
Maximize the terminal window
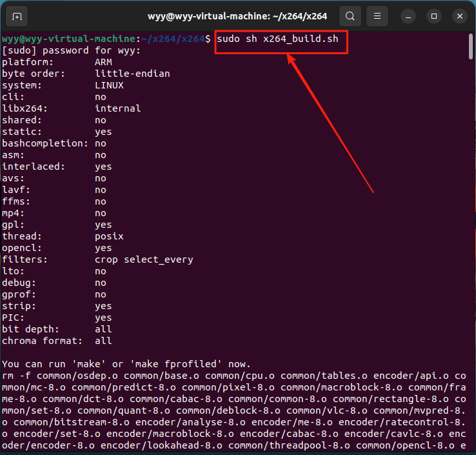(434, 16)
